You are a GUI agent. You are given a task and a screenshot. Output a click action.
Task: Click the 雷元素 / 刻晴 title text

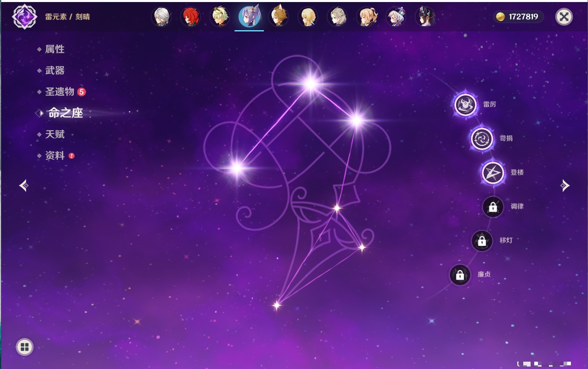(x=68, y=17)
